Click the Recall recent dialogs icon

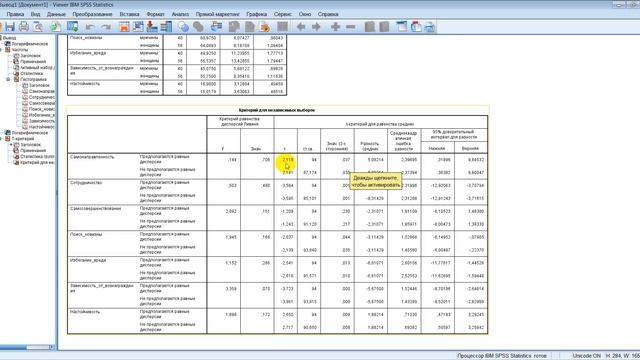point(73,27)
